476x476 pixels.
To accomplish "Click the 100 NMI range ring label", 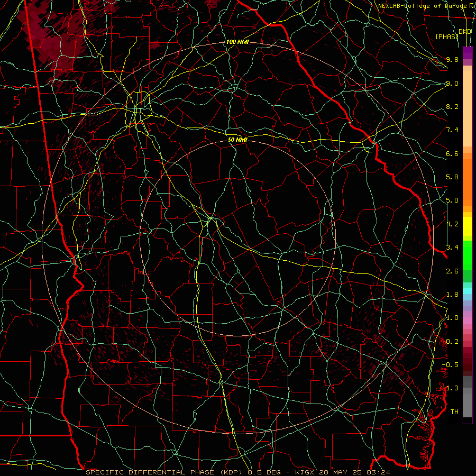I will [237, 42].
